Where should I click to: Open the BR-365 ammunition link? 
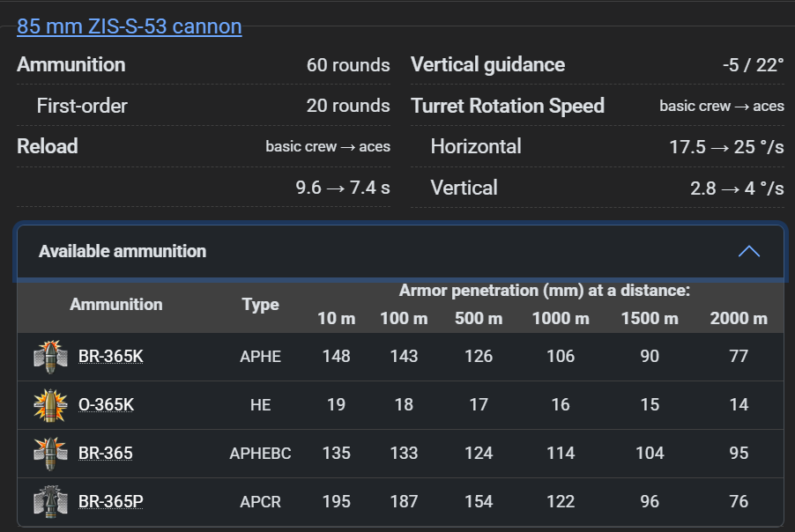106,454
